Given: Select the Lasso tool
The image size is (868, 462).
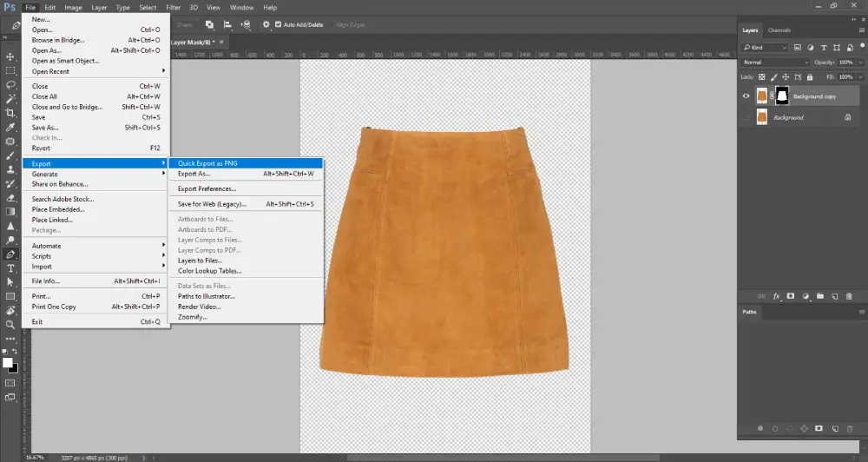Looking at the screenshot, I should 10,85.
